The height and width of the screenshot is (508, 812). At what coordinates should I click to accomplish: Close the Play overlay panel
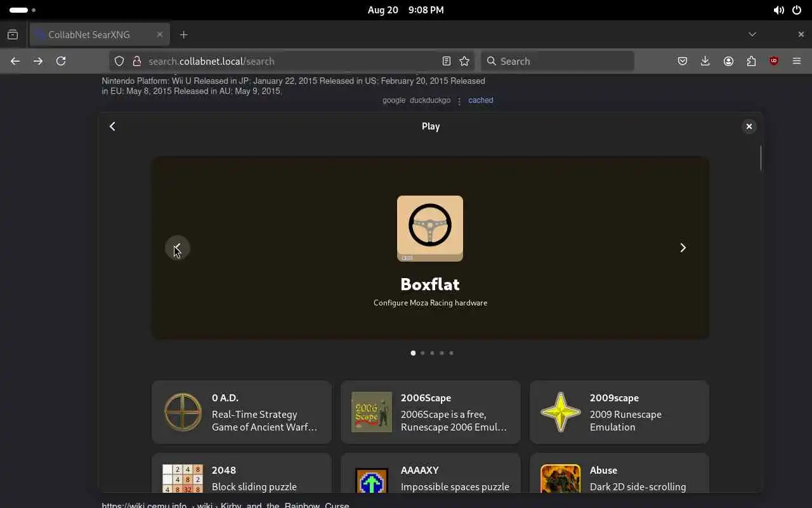(749, 126)
